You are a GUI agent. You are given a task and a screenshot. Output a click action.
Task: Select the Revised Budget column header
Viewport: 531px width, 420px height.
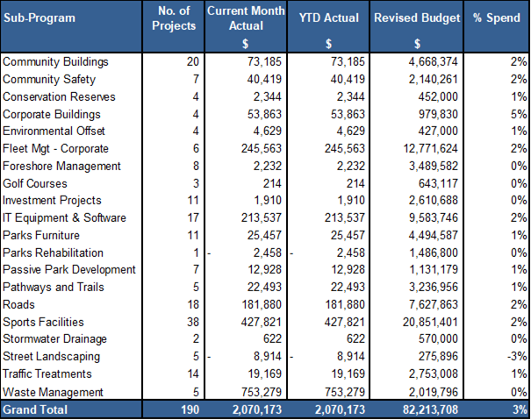coord(417,18)
